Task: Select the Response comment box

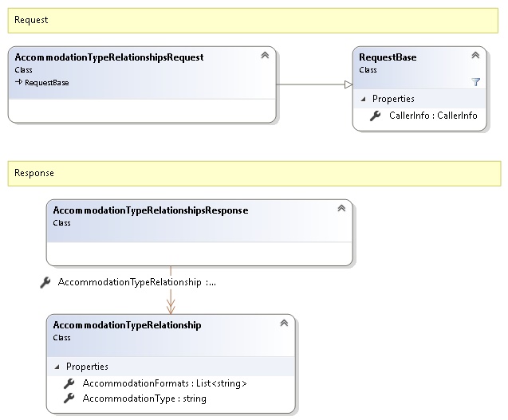Action: (x=254, y=173)
